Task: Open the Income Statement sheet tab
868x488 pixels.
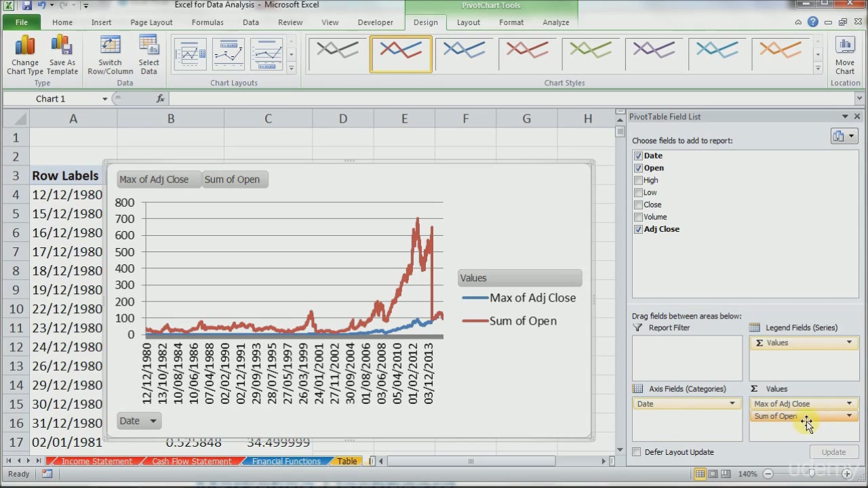Action: [97, 462]
